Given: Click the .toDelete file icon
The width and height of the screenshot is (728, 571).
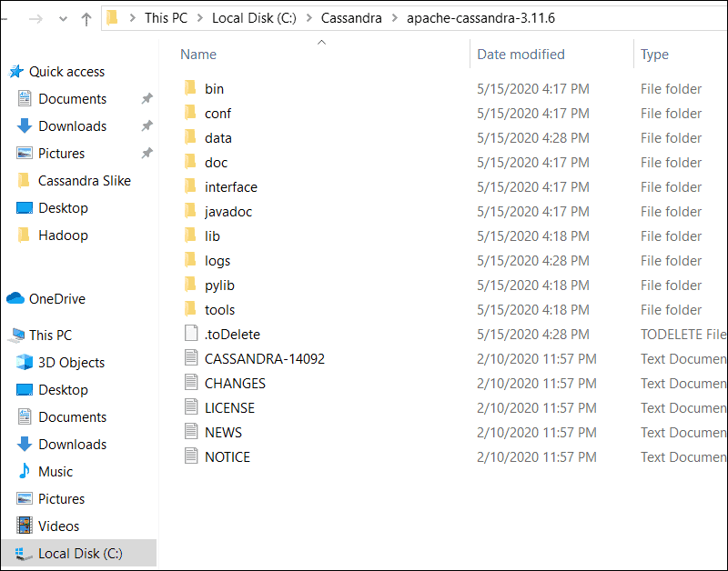Looking at the screenshot, I should 191,333.
